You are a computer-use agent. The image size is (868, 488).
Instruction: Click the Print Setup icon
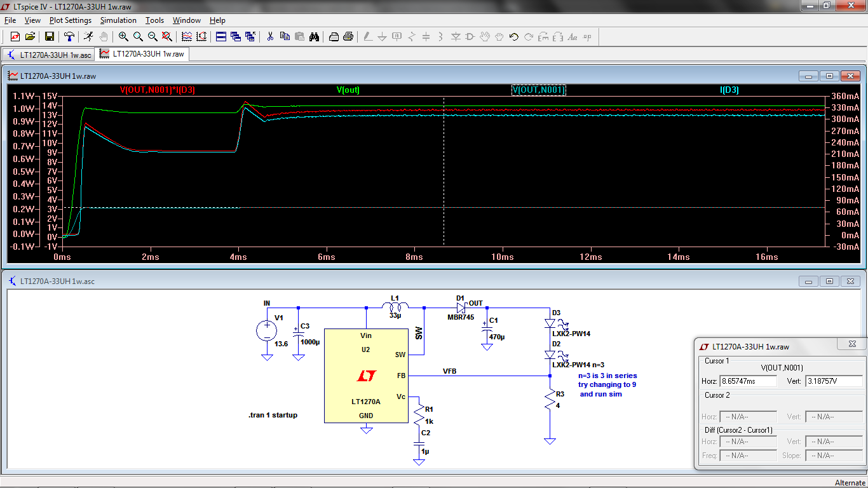coord(334,37)
